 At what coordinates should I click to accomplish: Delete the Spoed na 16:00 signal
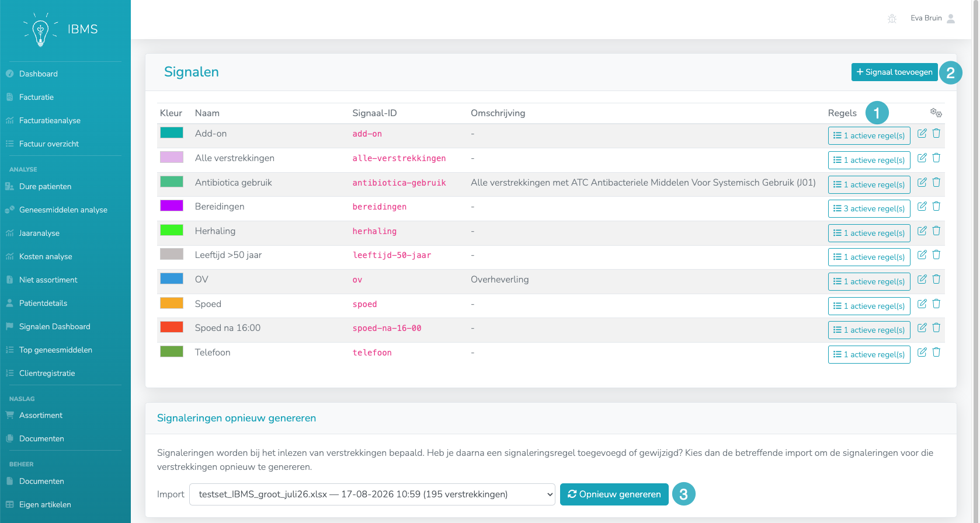click(x=936, y=328)
